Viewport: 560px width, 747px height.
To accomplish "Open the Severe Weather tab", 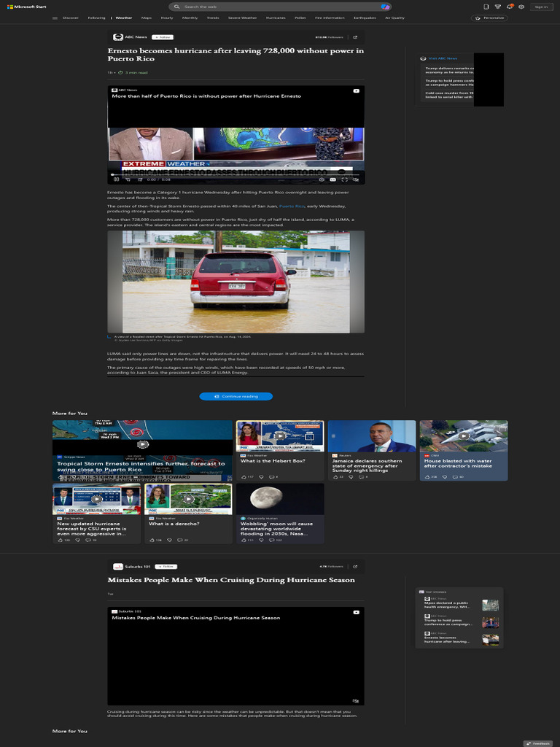I will pyautogui.click(x=242, y=18).
